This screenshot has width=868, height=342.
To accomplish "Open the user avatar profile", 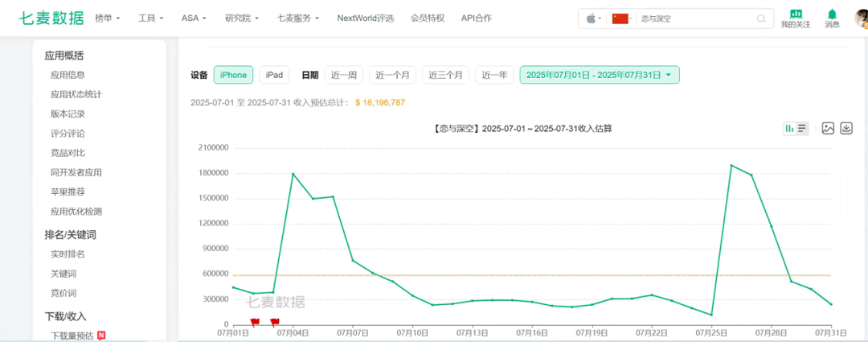I will 862,19.
